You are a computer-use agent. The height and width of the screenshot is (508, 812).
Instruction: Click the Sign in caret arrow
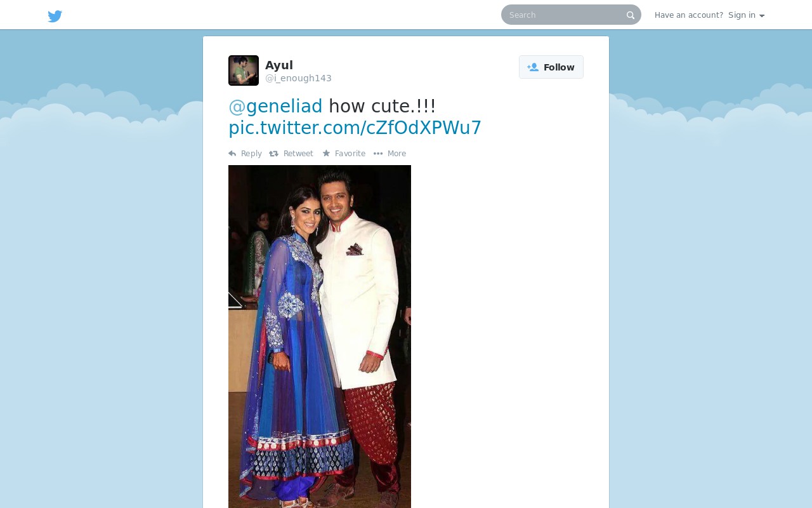tap(762, 16)
